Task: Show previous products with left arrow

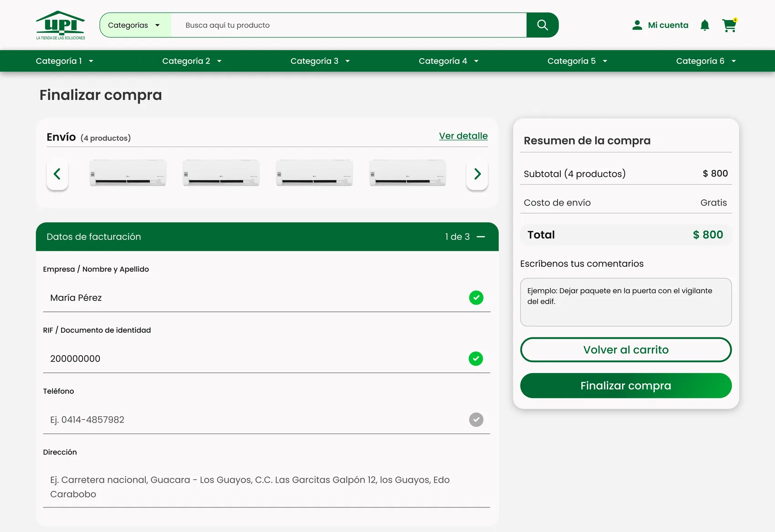Action: (x=57, y=174)
